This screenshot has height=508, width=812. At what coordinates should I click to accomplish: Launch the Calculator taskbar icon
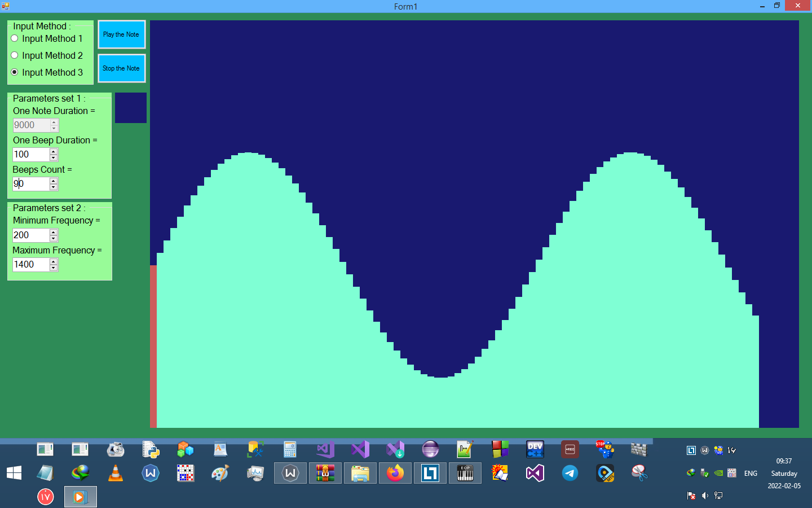coord(290,449)
